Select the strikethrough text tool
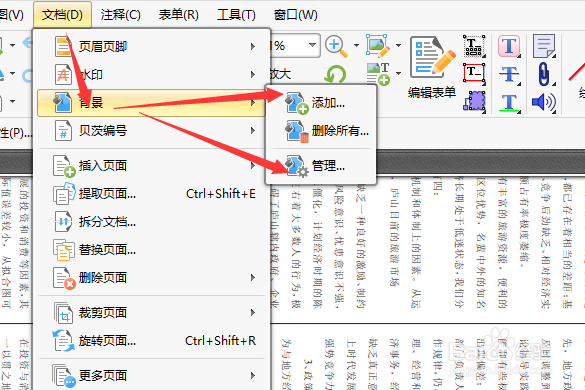The image size is (585, 390). (x=509, y=74)
